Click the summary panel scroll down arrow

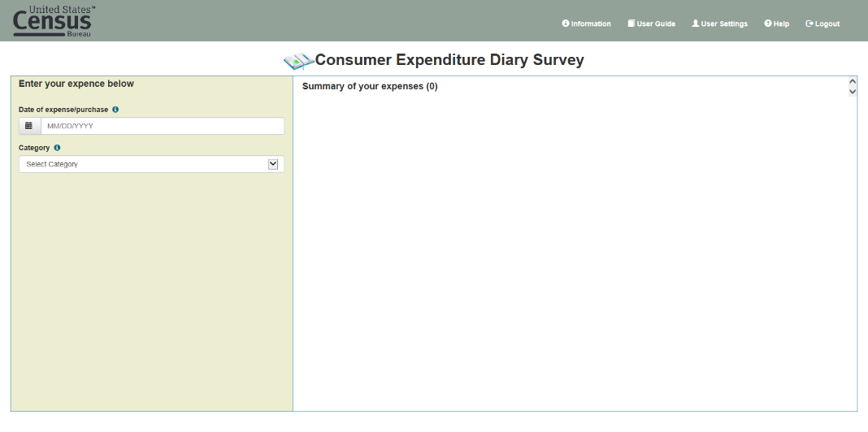(852, 91)
